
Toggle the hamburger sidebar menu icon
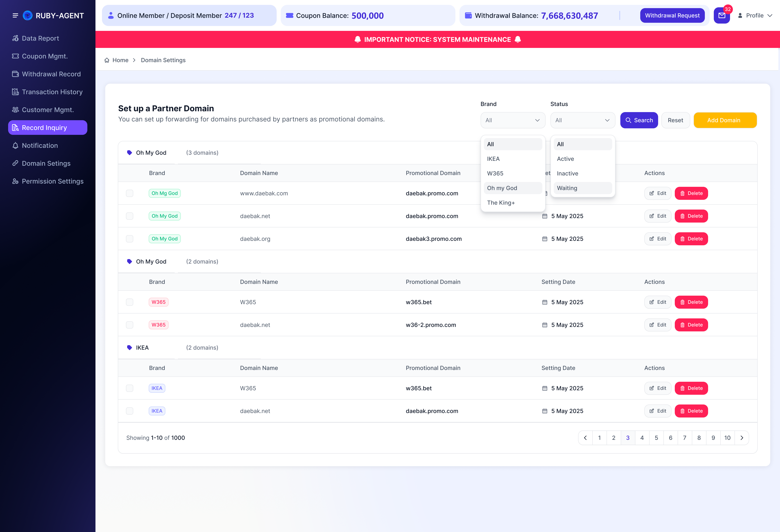(15, 15)
